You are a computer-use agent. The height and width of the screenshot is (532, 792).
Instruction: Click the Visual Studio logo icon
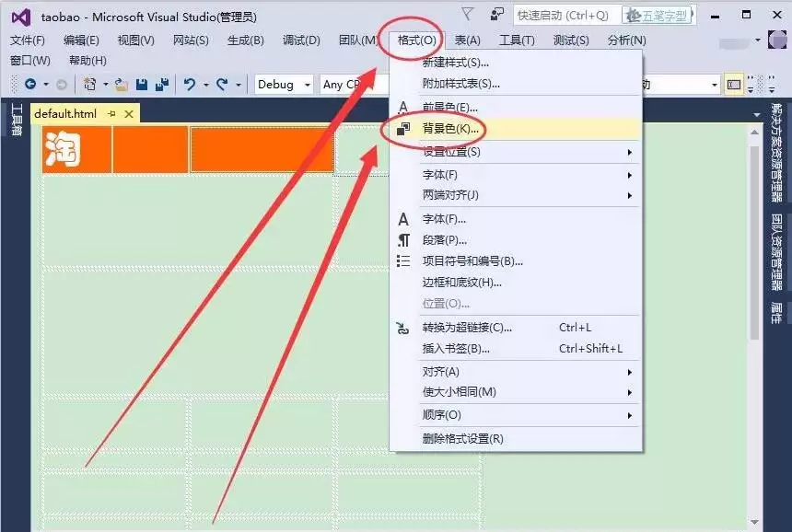coord(21,17)
